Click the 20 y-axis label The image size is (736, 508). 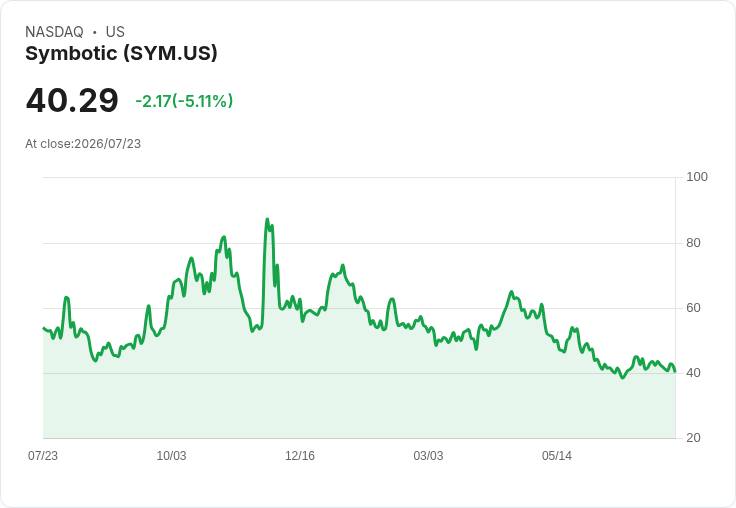click(x=693, y=438)
